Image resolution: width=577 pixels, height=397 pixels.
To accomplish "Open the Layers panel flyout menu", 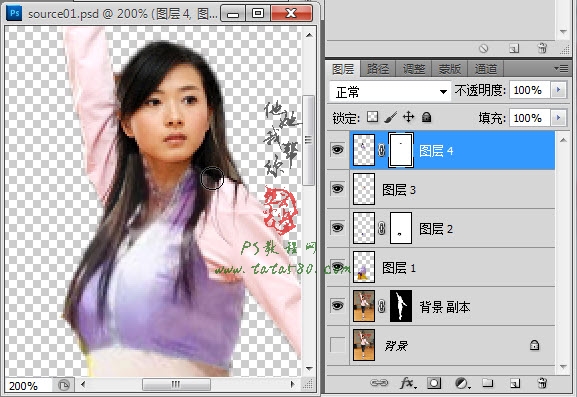I will (561, 69).
